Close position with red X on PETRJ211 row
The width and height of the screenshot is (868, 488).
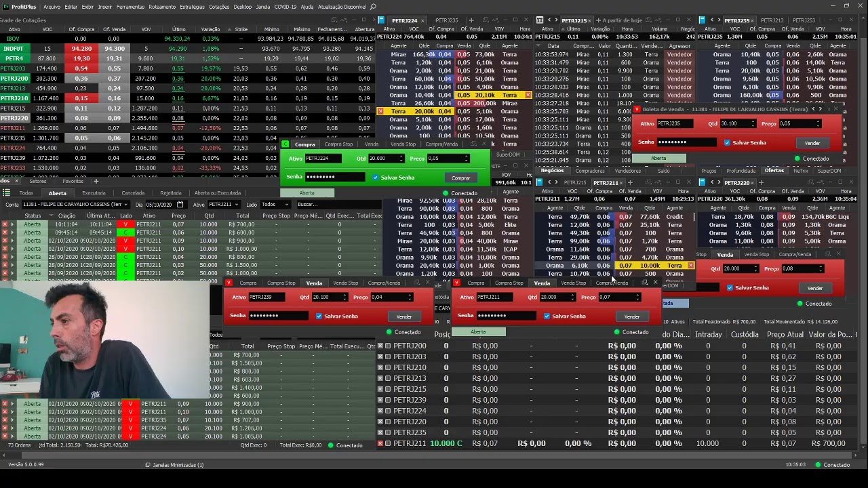point(380,443)
